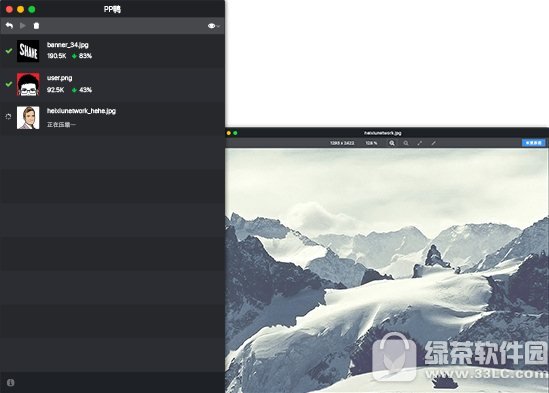Open the user.png avatar thumbnail
Image resolution: width=549 pixels, height=393 pixels.
pyautogui.click(x=28, y=84)
